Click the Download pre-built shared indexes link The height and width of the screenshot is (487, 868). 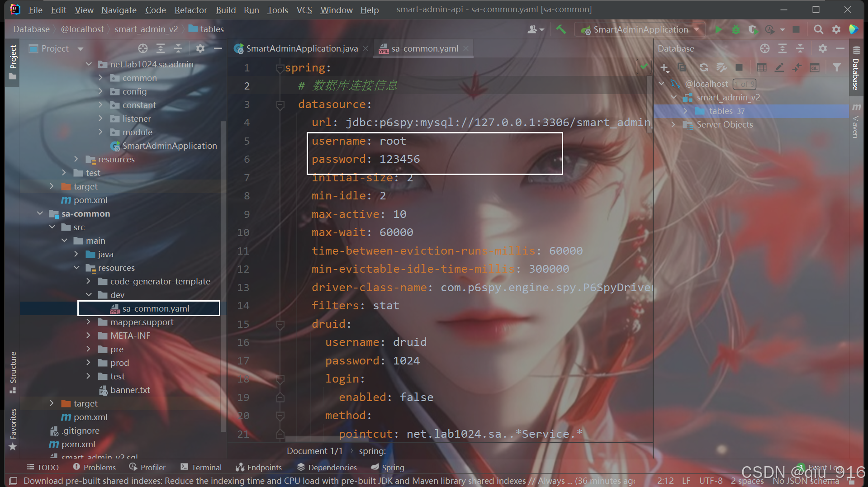click(x=90, y=481)
